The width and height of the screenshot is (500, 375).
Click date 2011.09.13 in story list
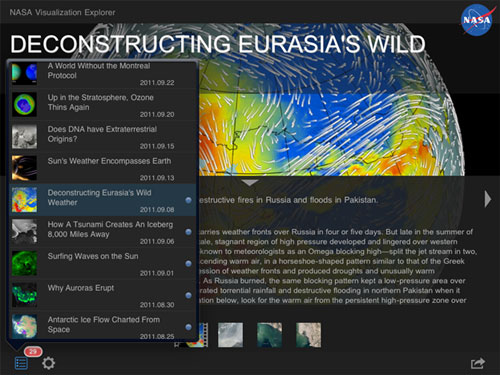[x=157, y=178]
